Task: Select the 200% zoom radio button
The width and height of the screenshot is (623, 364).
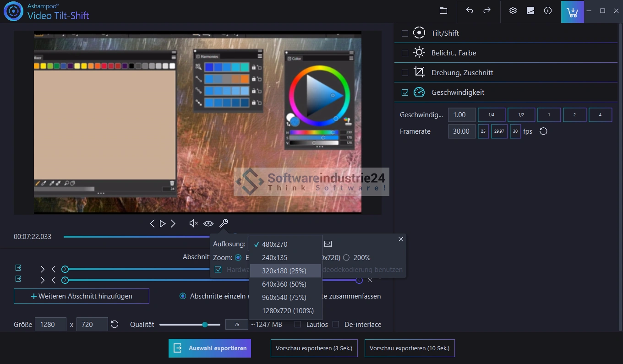Action: [x=346, y=258]
